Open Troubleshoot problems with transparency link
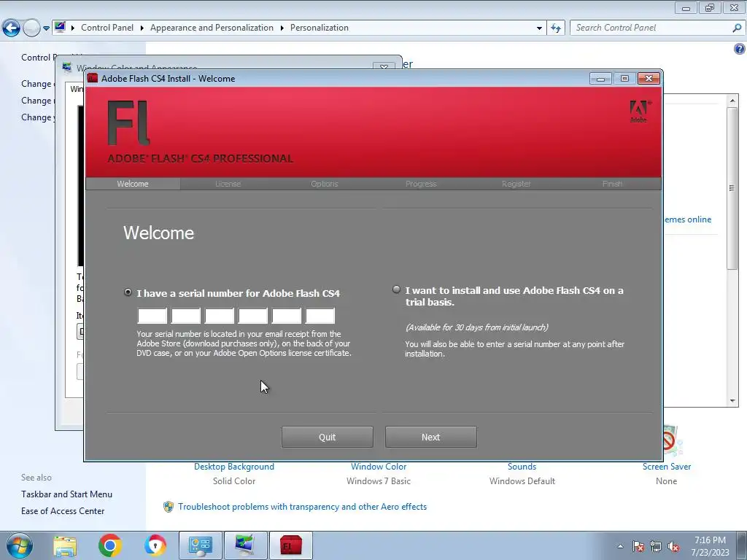Screen dimensions: 747x560 coord(302,507)
